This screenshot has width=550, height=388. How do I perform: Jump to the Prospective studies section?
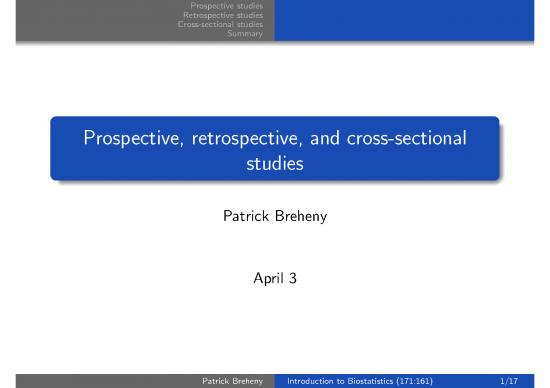pyautogui.click(x=227, y=6)
